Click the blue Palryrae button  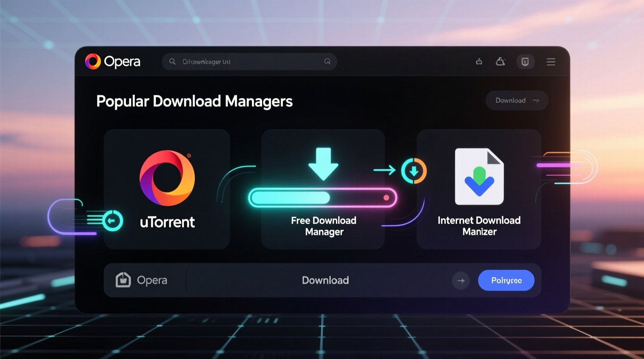click(506, 280)
